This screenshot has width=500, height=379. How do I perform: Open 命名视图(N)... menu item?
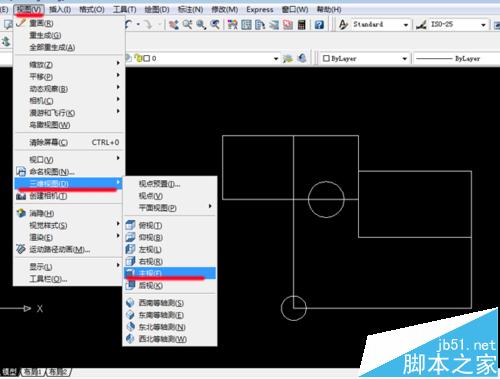69,171
